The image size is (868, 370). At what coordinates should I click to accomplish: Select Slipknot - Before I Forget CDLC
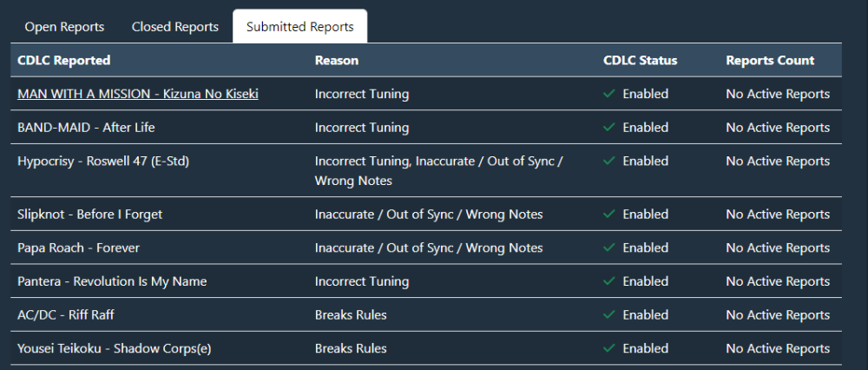coord(89,215)
